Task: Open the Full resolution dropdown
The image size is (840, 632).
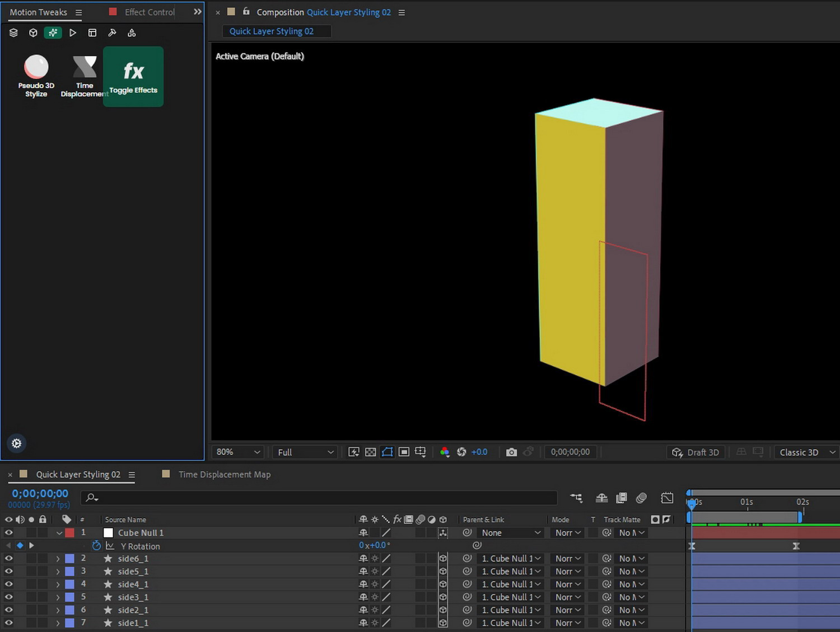Action: point(305,452)
